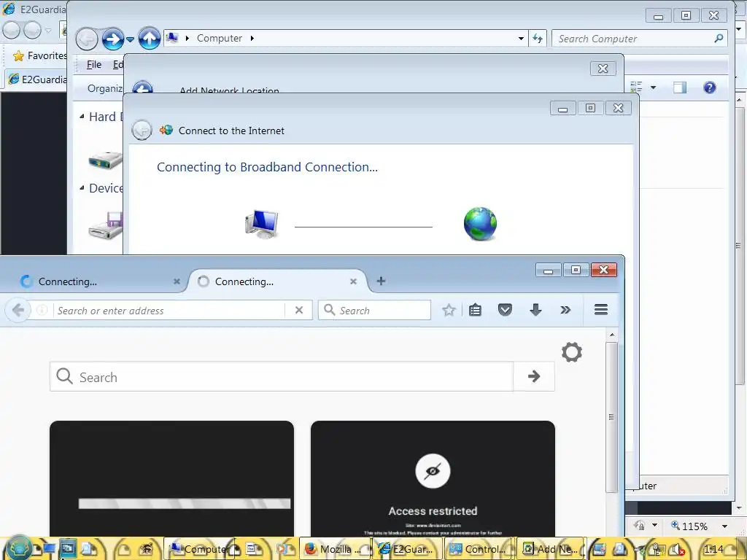
Task: Click the search go arrow on new tab page
Action: click(x=534, y=377)
